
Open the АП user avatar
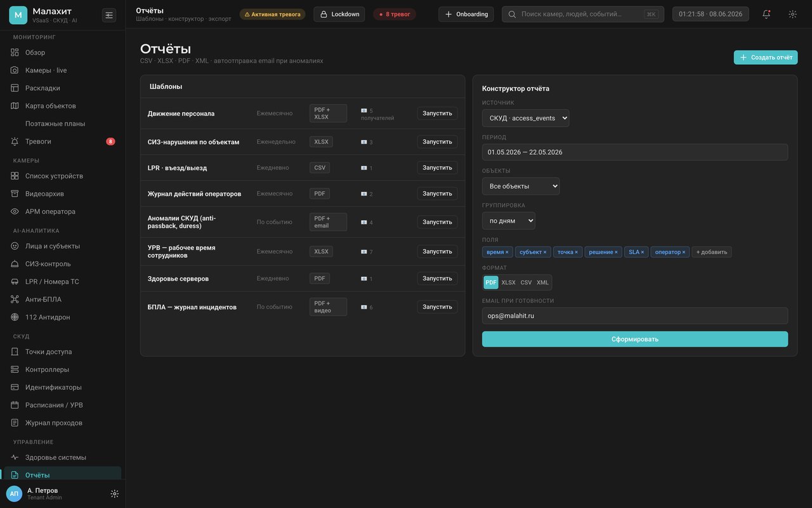pos(14,493)
